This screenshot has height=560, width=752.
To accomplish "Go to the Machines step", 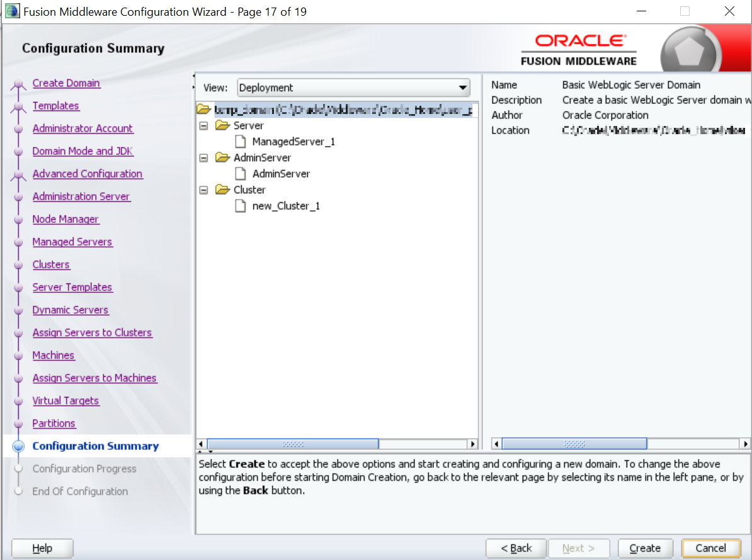I will click(54, 355).
